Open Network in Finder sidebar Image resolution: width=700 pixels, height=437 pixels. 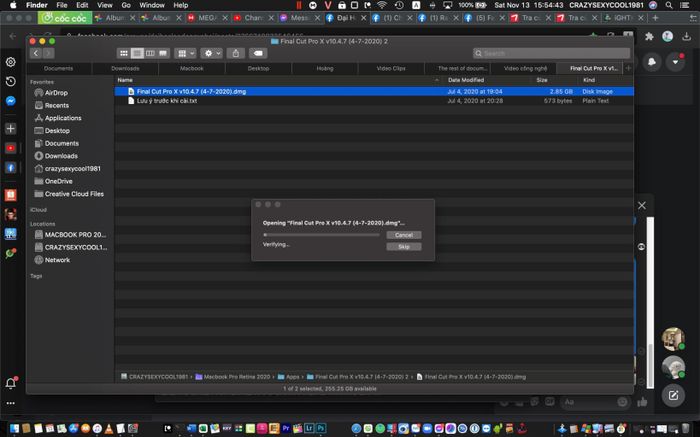click(x=52, y=260)
